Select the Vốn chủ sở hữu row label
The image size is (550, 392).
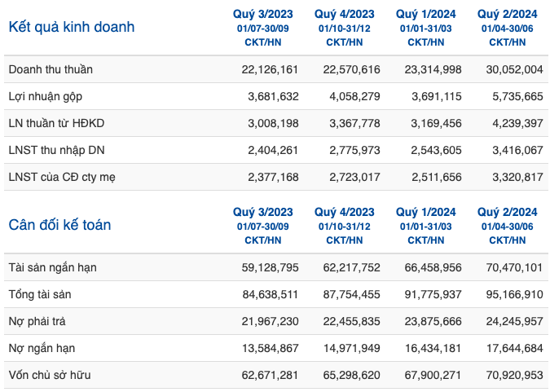pos(50,375)
